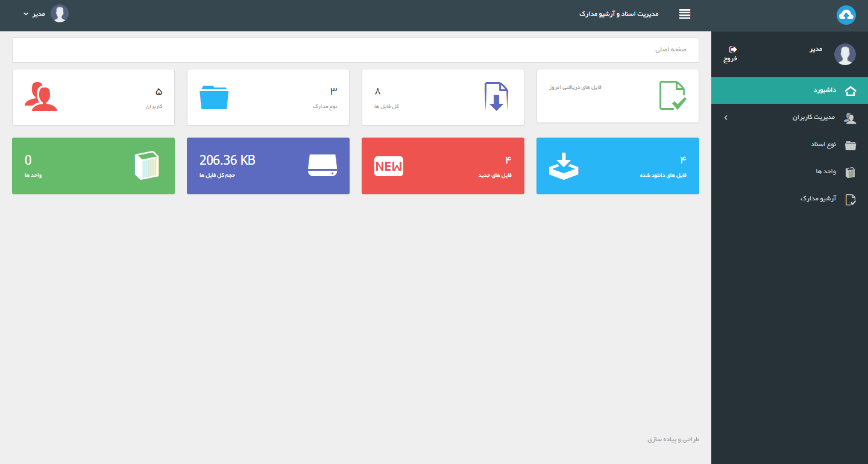The height and width of the screenshot is (464, 868).
Task: Open آرشیو مدارک sidebar item
Action: pyautogui.click(x=790, y=199)
